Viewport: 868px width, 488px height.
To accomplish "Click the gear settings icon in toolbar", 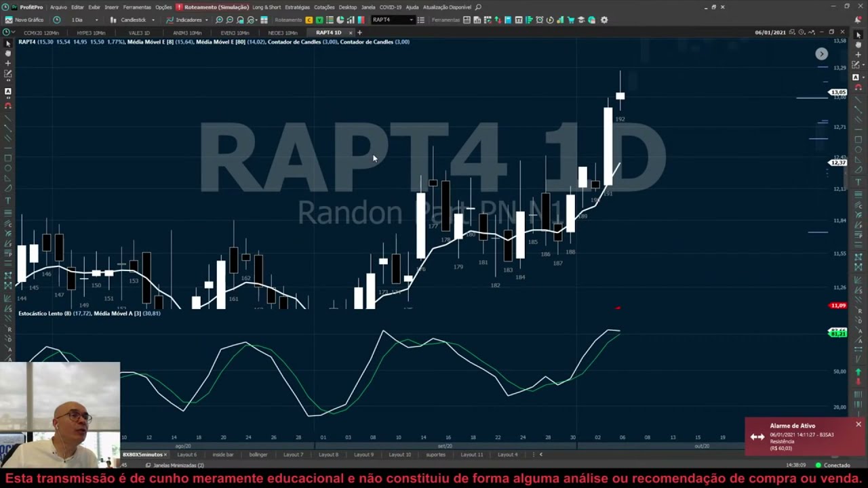I will click(x=604, y=20).
